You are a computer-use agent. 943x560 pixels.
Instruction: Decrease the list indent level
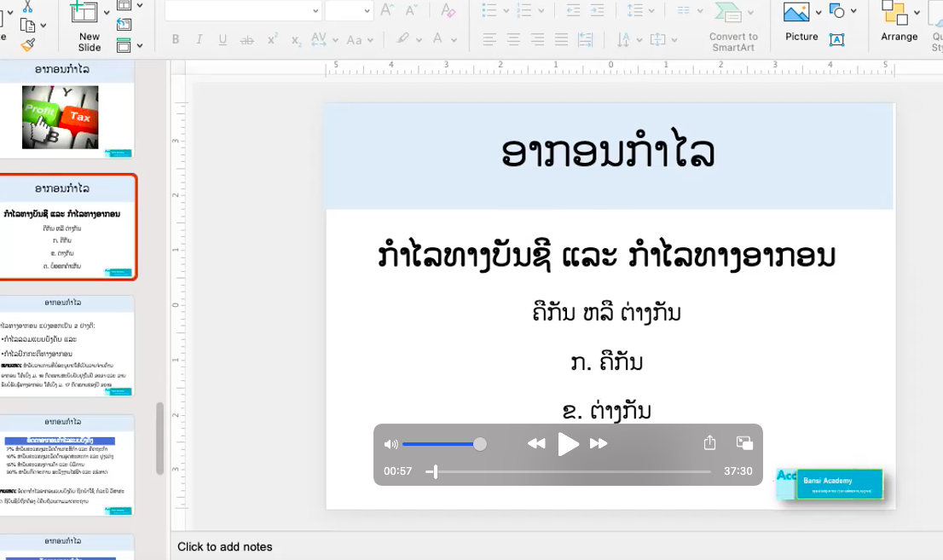tap(573, 10)
